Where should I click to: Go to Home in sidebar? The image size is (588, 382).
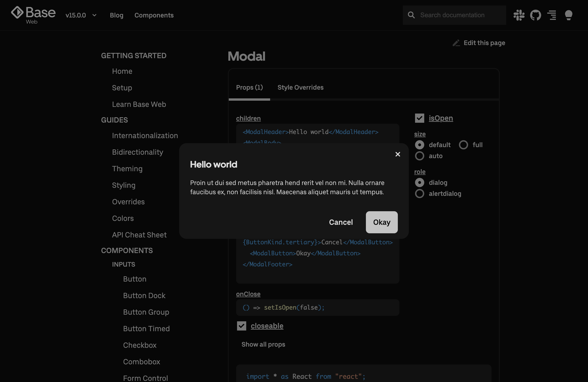[x=122, y=71]
